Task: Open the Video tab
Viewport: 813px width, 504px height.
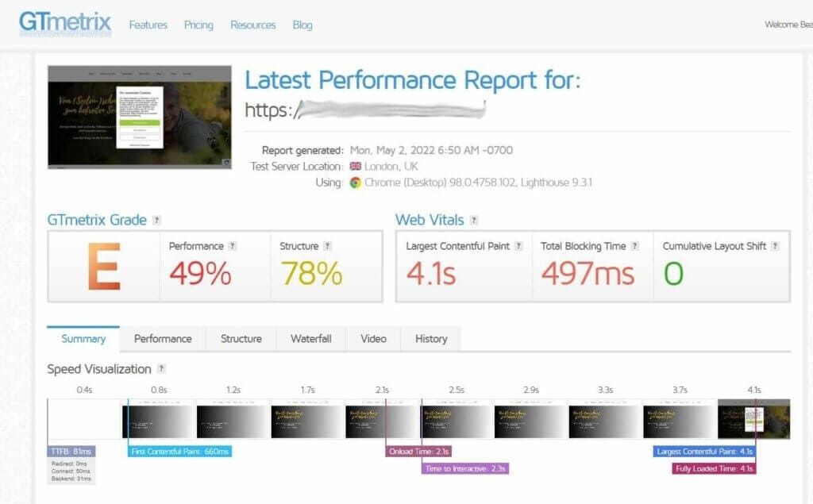Action: click(x=373, y=339)
